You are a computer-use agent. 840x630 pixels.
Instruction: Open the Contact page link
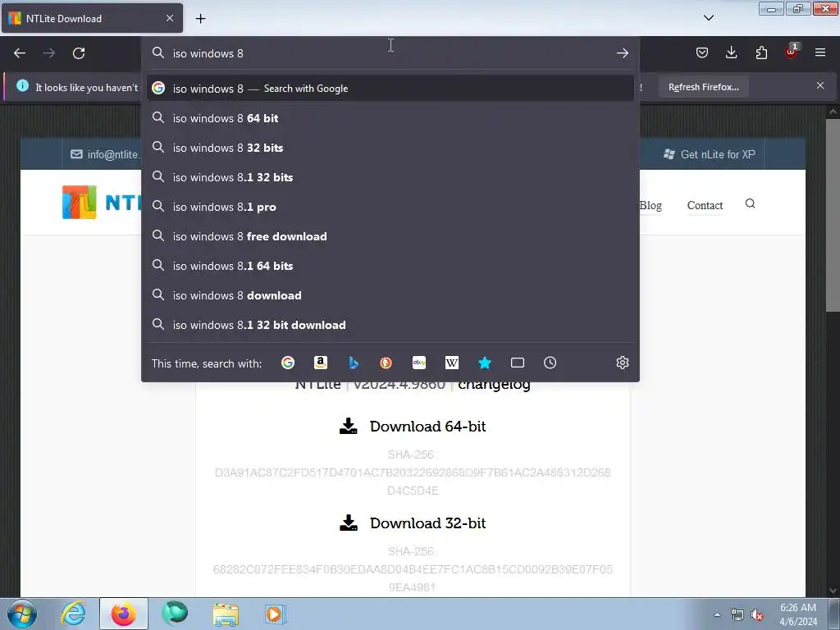click(x=705, y=205)
